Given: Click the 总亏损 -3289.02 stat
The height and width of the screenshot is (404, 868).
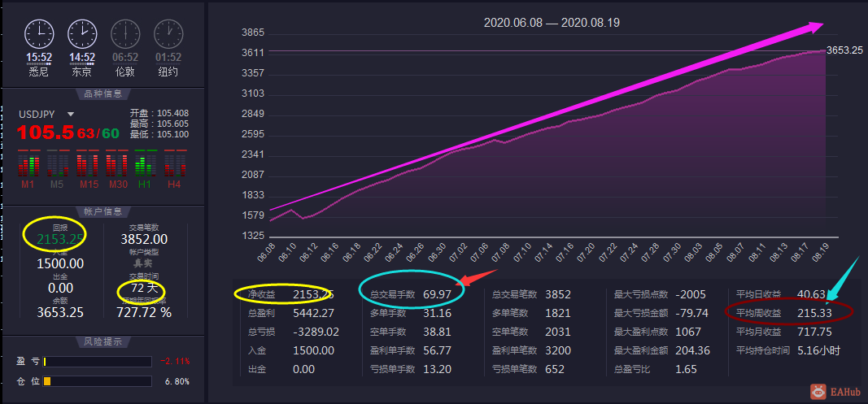Looking at the screenshot, I should (294, 332).
